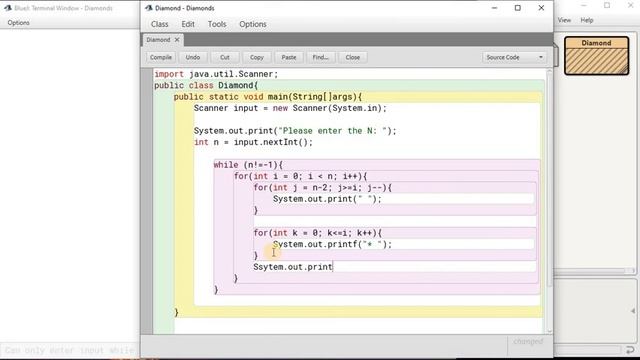640x360 pixels.
Task: Click the Copy button
Action: click(x=257, y=57)
